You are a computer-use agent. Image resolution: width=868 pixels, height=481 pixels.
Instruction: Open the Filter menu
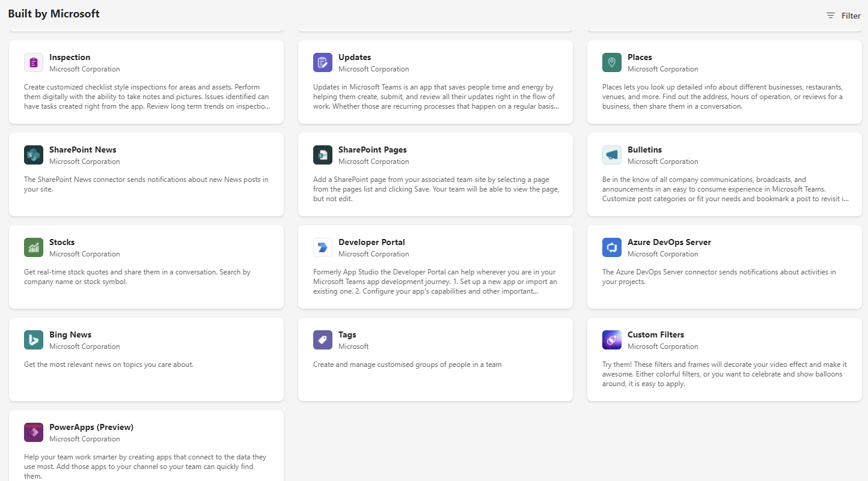843,16
